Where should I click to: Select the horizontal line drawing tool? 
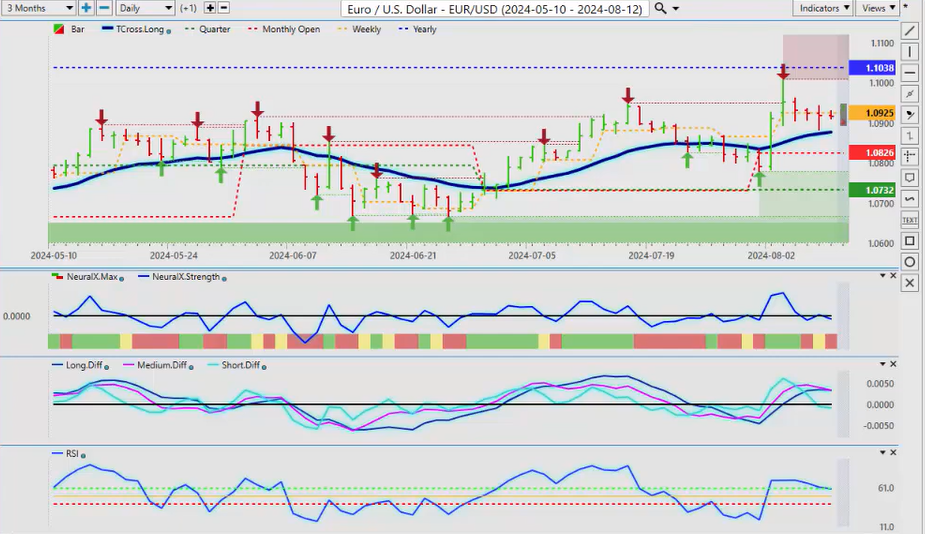909,73
